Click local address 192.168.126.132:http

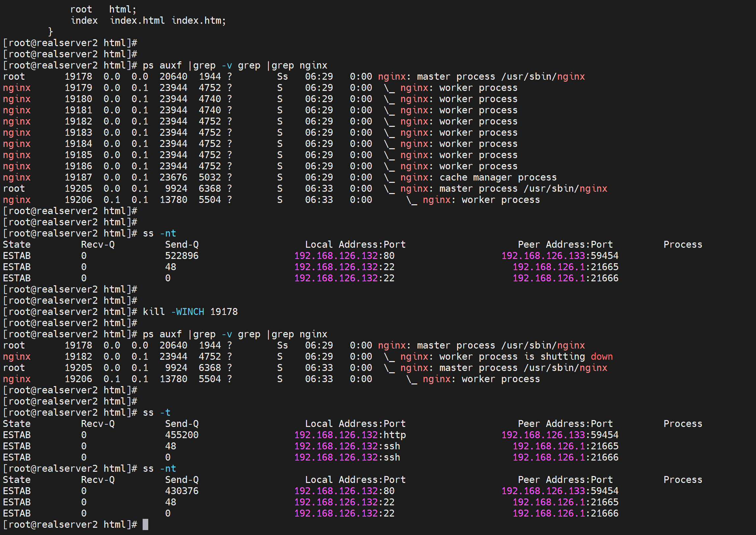tap(350, 435)
